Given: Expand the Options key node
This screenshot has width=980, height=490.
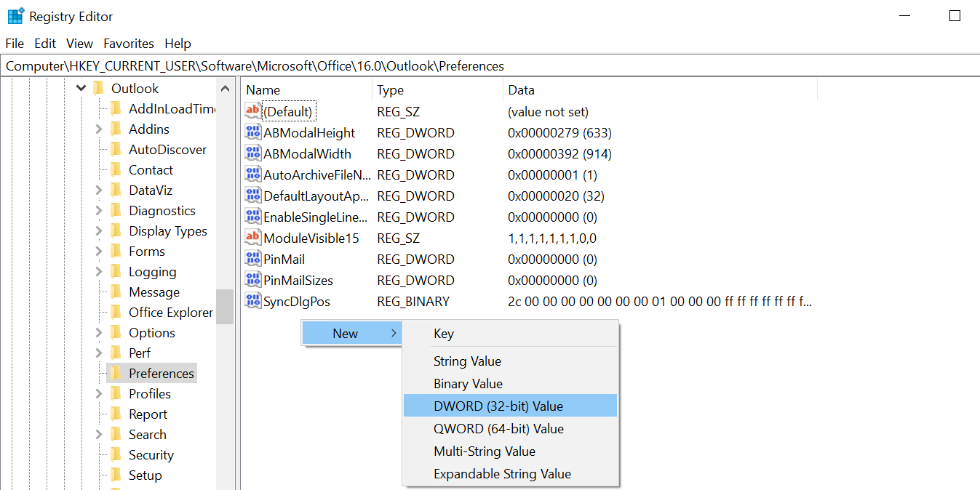Looking at the screenshot, I should [x=99, y=333].
